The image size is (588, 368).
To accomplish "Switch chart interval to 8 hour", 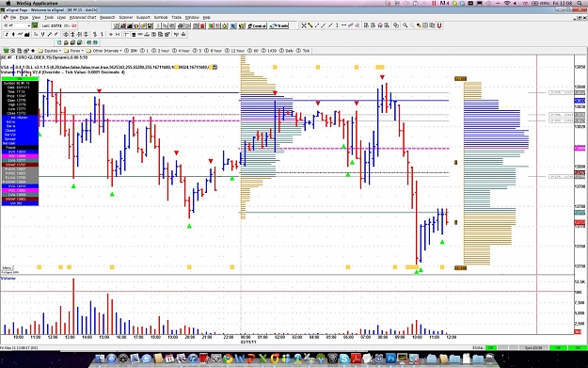I will coord(214,51).
